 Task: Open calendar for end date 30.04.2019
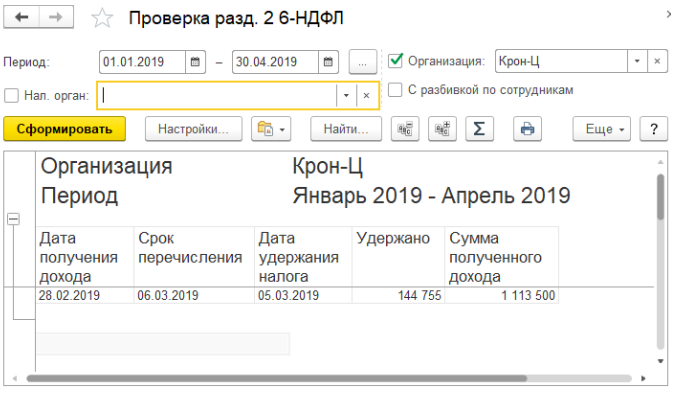click(x=328, y=62)
